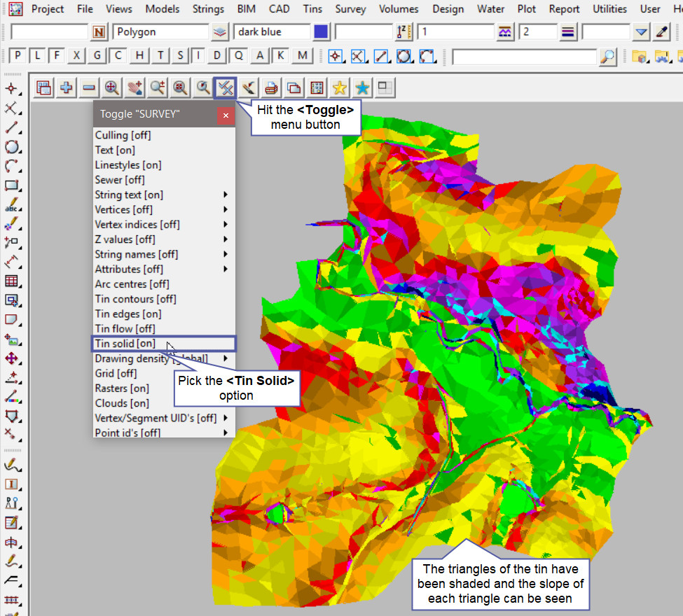Screen dimensions: 683x616
Task: Click the Toggle menu button in view toolbar
Action: pyautogui.click(x=225, y=87)
